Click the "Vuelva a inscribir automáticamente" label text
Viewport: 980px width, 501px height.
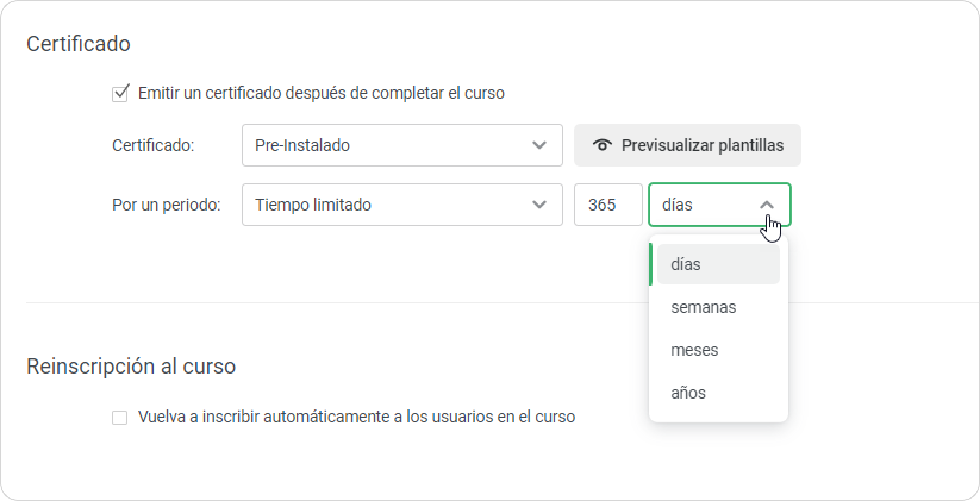[356, 417]
